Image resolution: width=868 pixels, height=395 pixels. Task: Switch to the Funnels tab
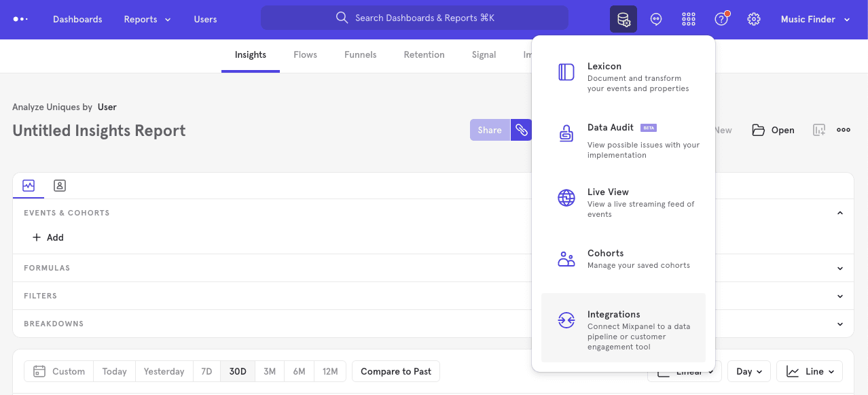coord(360,54)
